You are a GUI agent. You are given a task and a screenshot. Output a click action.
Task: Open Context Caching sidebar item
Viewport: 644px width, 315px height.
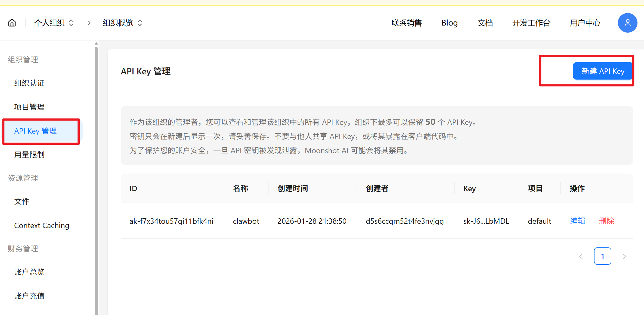tap(42, 225)
